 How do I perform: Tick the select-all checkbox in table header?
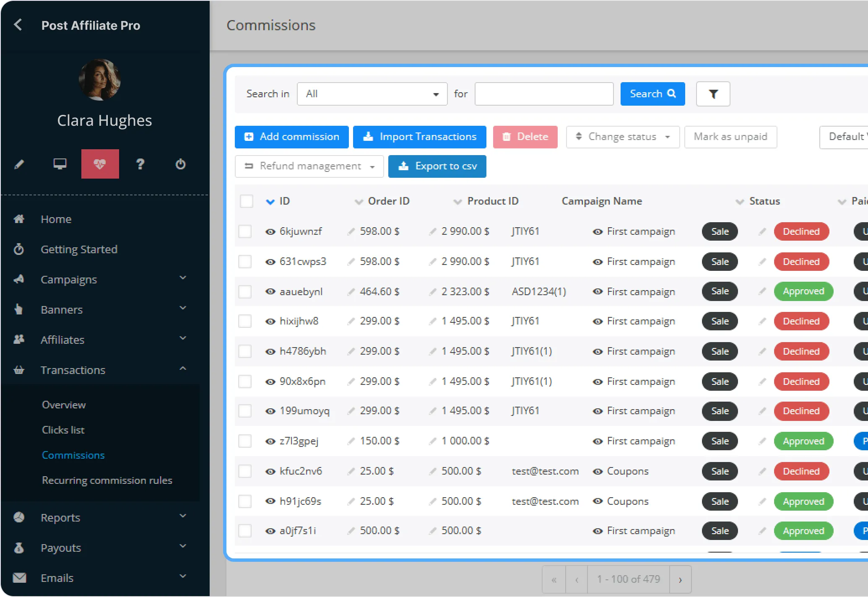point(247,201)
